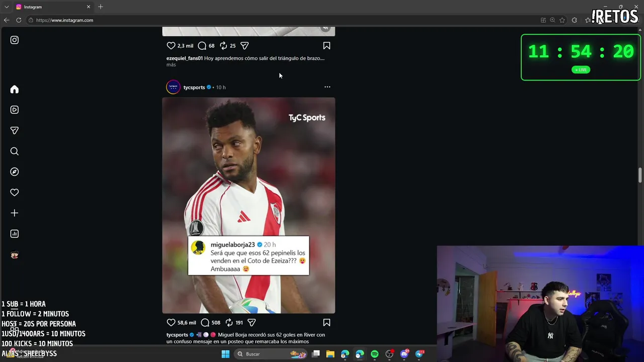Open comments on the tycsports post

205,322
